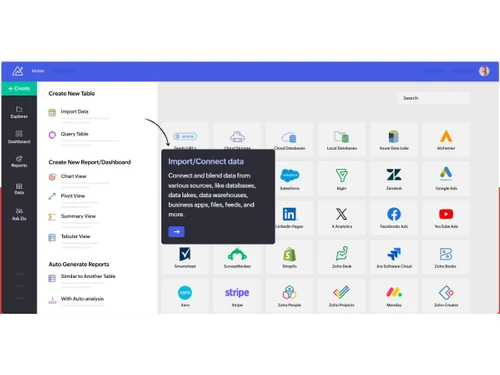
Task: Click the Create New Report/Dashboard heading
Action: (x=90, y=162)
